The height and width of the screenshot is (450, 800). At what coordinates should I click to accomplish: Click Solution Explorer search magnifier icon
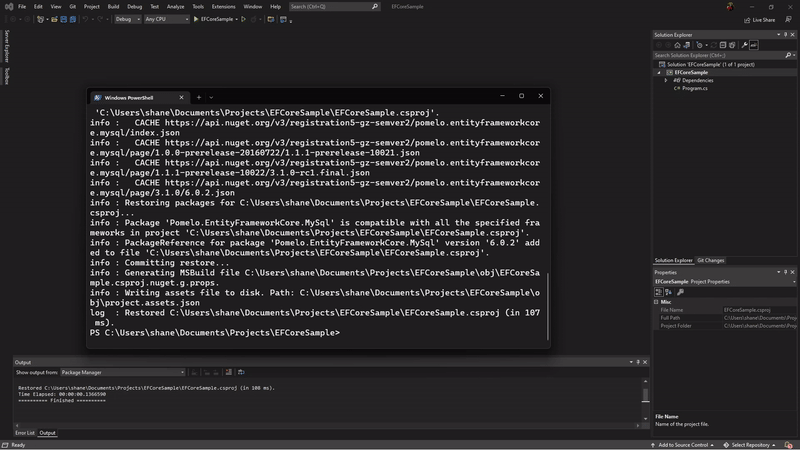pyautogui.click(x=788, y=55)
